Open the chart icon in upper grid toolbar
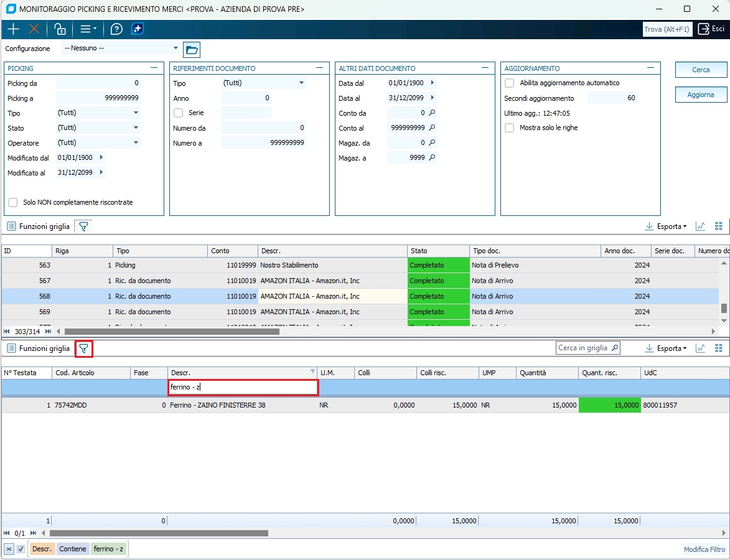The width and height of the screenshot is (730, 560). pyautogui.click(x=700, y=226)
